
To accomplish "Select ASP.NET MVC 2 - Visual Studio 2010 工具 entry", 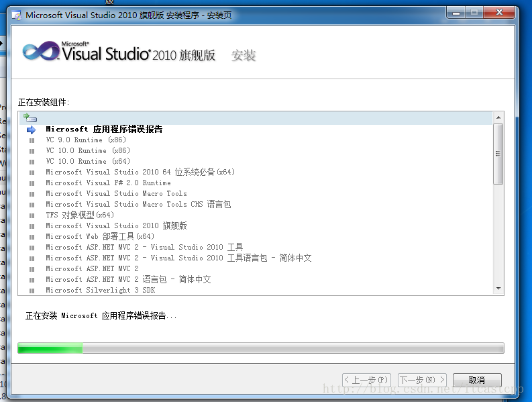I will 144,247.
